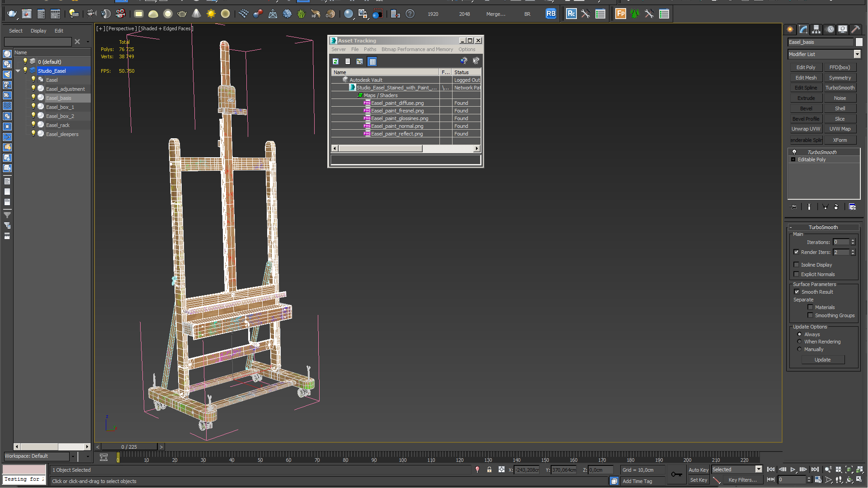The image size is (868, 488).
Task: Click the Key Filters button
Action: [x=742, y=480]
